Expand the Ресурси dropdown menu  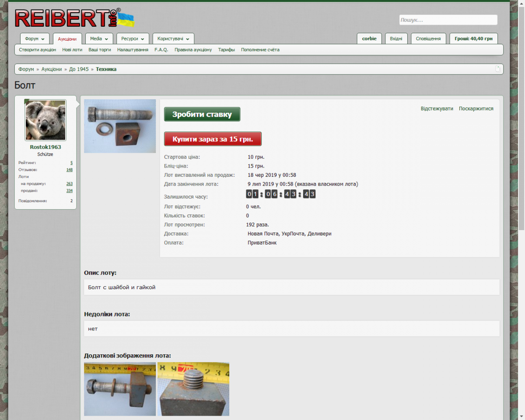(x=133, y=39)
